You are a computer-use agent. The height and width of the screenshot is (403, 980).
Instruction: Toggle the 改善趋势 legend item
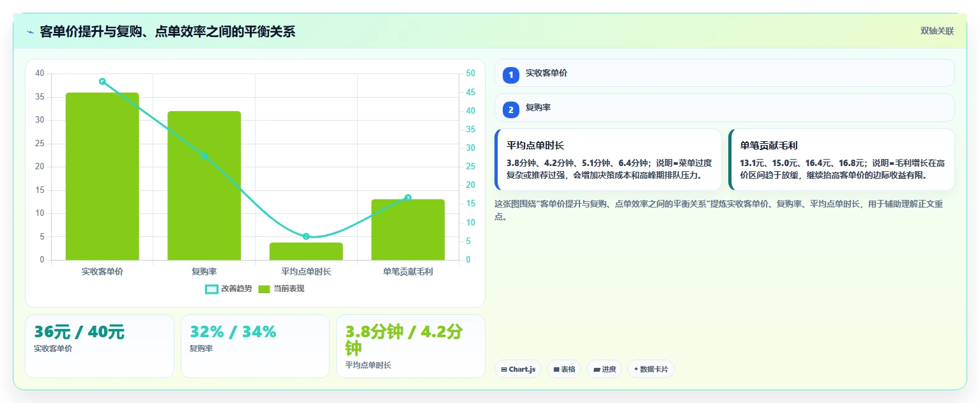[229, 289]
